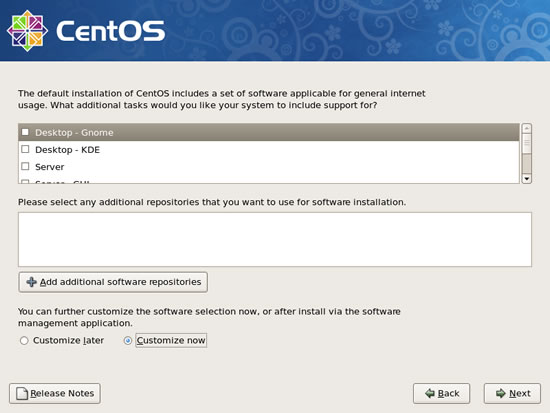Select the Server list row label
The height and width of the screenshot is (413, 550).
pyautogui.click(x=49, y=167)
